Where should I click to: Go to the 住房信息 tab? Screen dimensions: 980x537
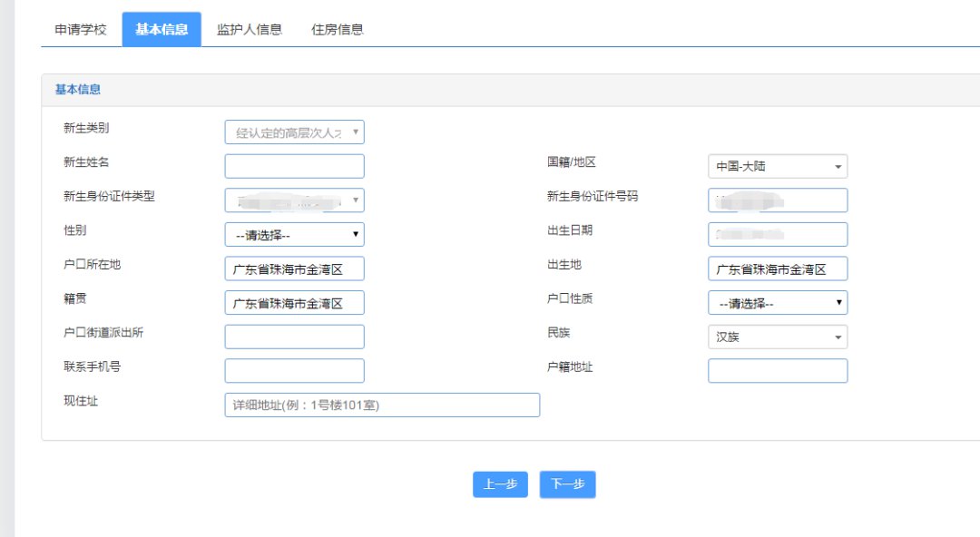pos(338,29)
